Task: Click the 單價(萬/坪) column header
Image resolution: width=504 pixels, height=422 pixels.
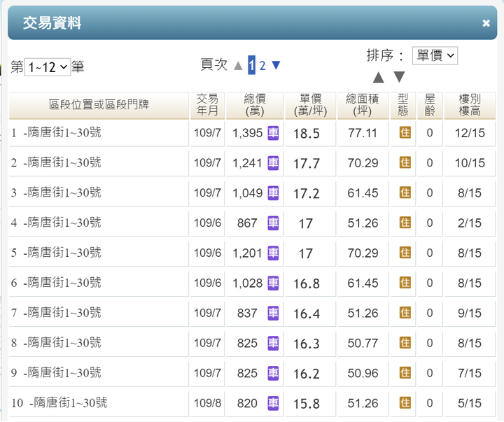Action: pyautogui.click(x=311, y=105)
